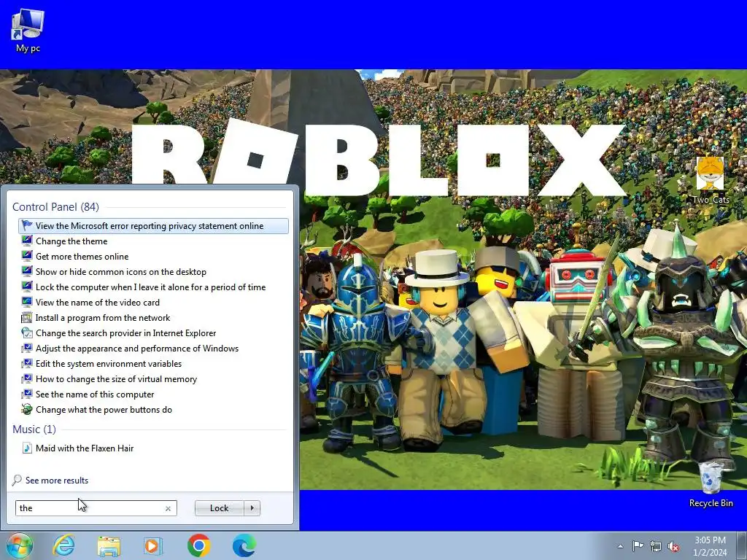747x560 pixels.
Task: Click the Control Panel (84) header
Action: (x=55, y=207)
